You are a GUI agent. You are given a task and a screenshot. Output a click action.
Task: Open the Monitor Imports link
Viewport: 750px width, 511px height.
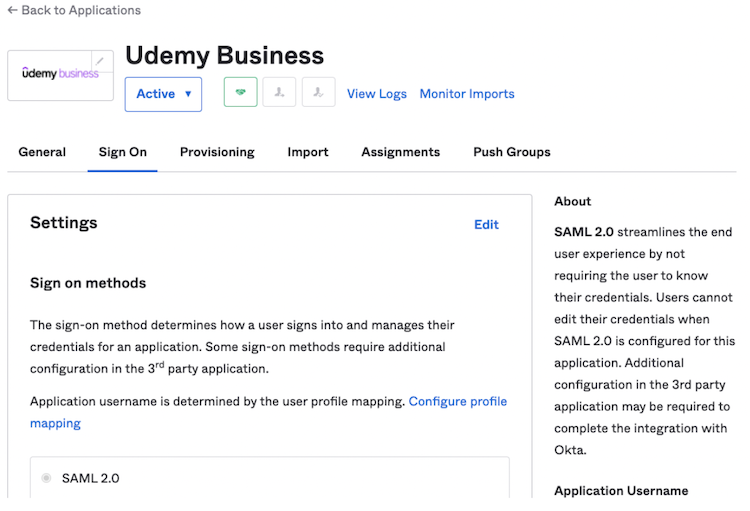(466, 94)
